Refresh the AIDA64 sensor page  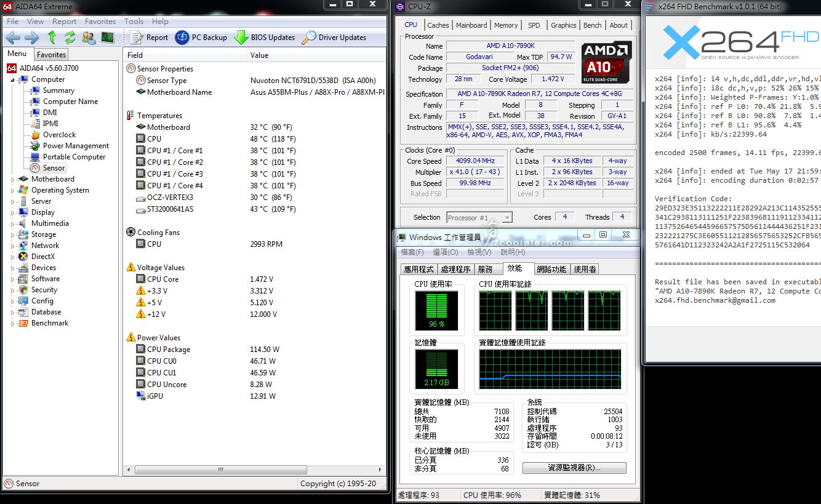(70, 38)
